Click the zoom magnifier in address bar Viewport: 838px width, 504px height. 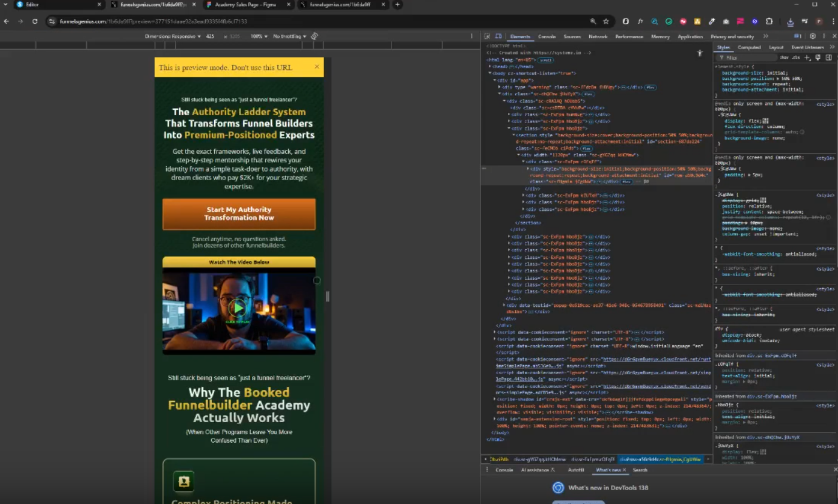point(593,21)
